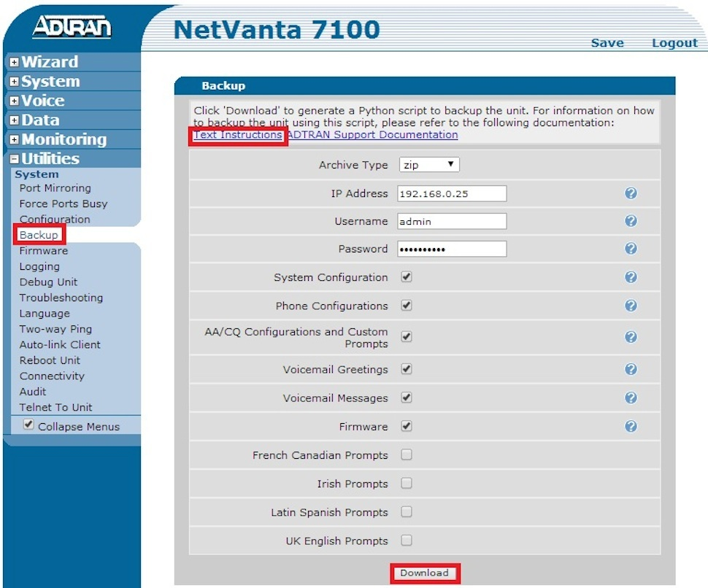The height and width of the screenshot is (588, 708).
Task: Select Backup in the sidebar
Action: coord(39,235)
